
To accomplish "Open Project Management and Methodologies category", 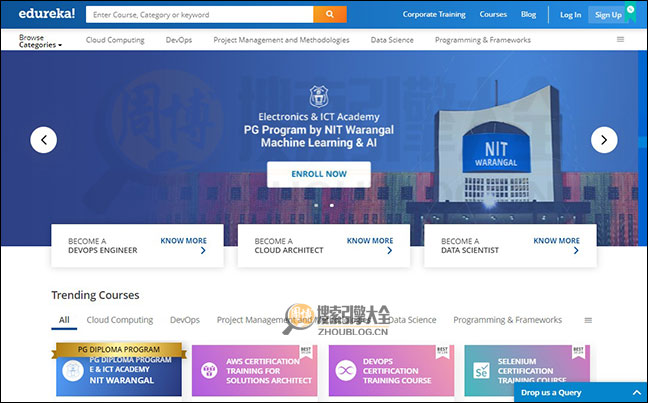I will coord(281,40).
